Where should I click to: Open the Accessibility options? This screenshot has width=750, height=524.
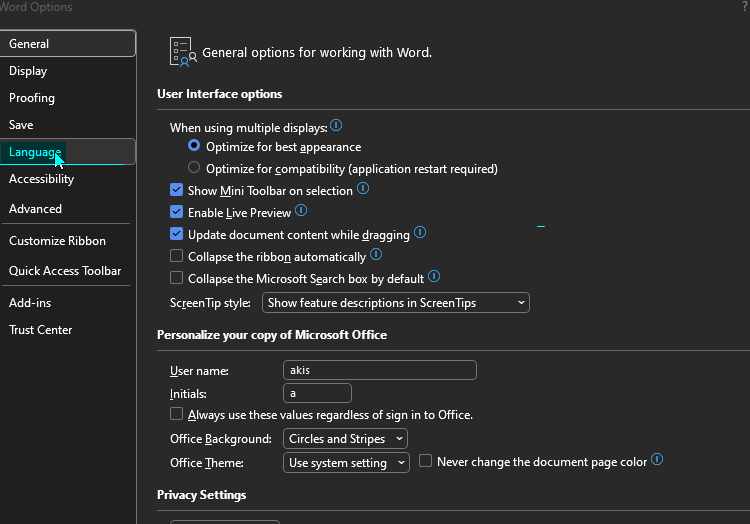pyautogui.click(x=68, y=179)
